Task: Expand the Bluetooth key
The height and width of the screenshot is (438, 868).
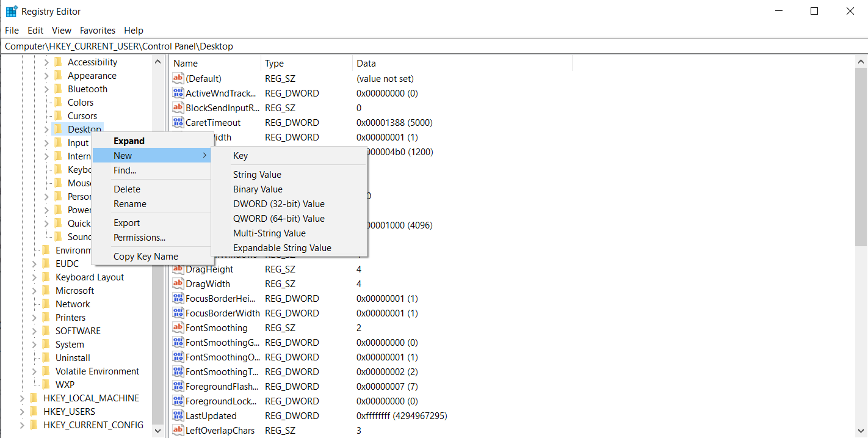Action: click(x=46, y=89)
